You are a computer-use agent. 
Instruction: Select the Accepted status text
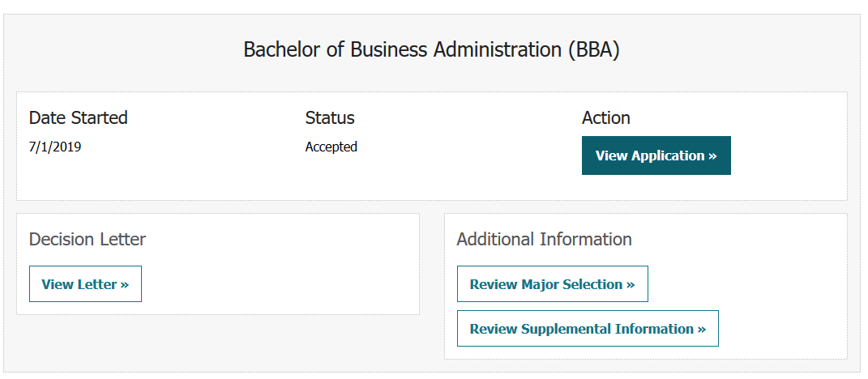coord(331,147)
